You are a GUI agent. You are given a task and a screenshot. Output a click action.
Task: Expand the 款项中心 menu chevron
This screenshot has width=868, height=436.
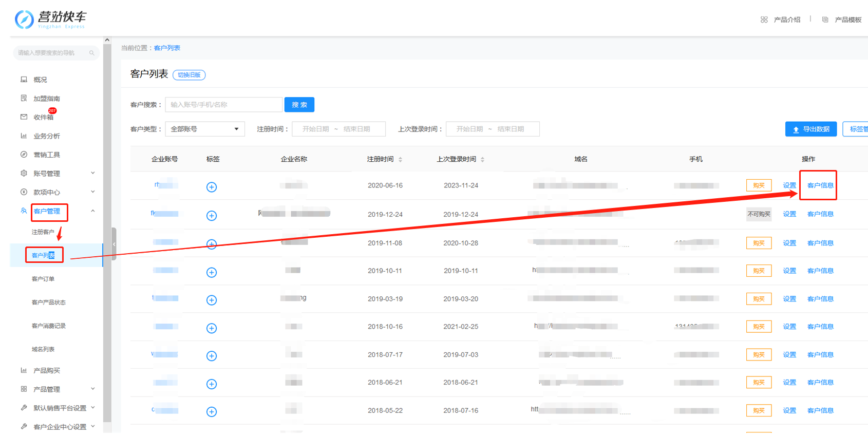point(93,192)
